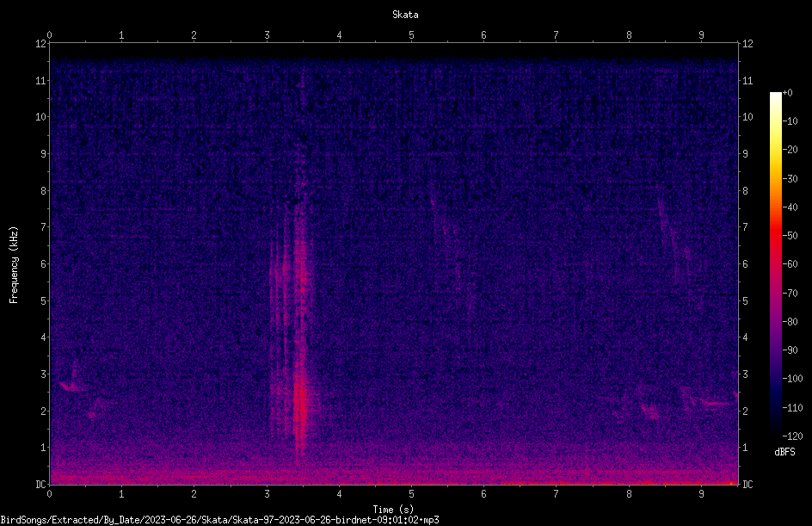Viewport: 812px width, 526px height.
Task: Click the faint horizontal trace near 9.2 seconds at 2.2 kHz
Action: click(715, 403)
